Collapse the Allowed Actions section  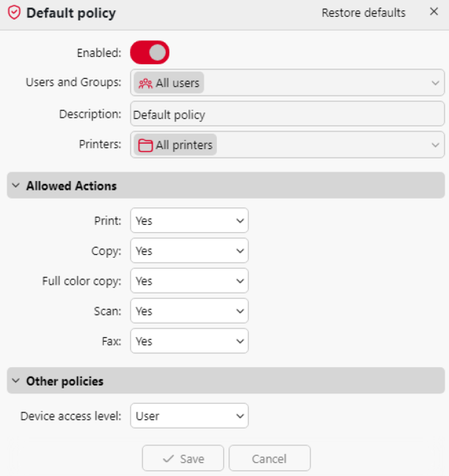click(16, 186)
